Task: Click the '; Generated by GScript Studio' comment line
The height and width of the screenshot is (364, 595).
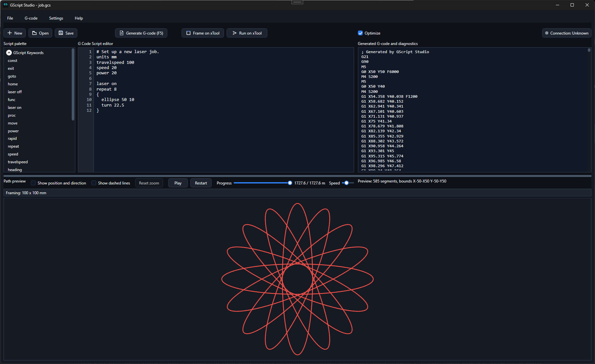Action: coord(395,52)
